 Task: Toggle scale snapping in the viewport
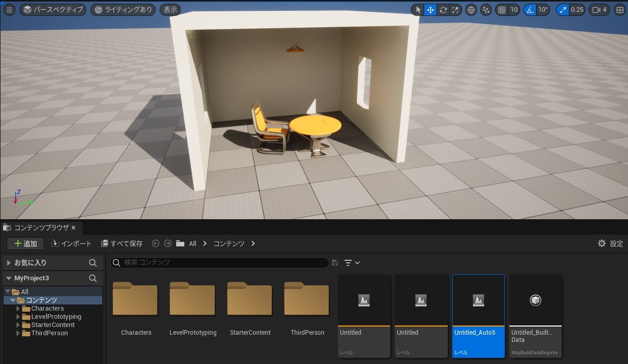(563, 9)
